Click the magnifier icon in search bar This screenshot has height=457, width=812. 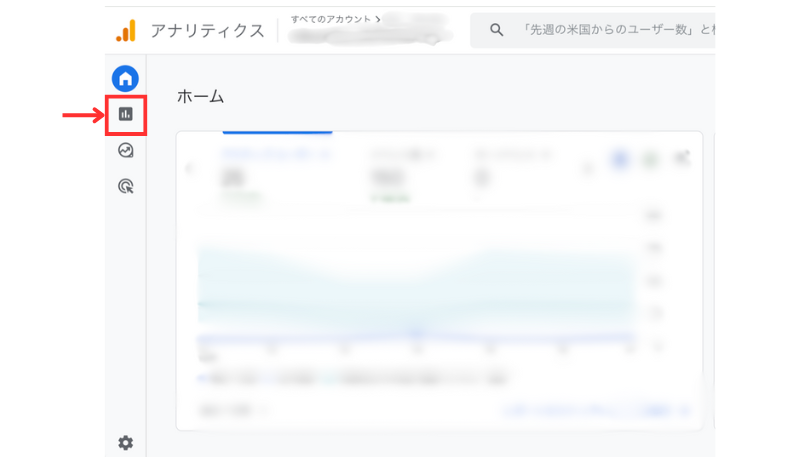(496, 30)
